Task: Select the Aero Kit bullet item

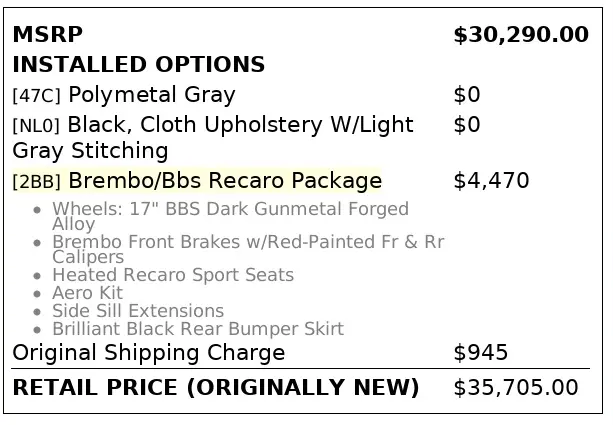Action: [x=87, y=293]
